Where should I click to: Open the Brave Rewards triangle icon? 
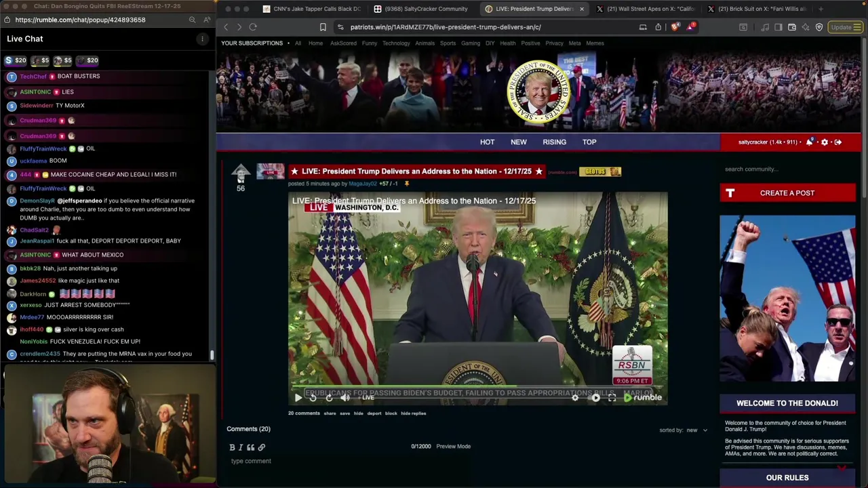tap(690, 27)
